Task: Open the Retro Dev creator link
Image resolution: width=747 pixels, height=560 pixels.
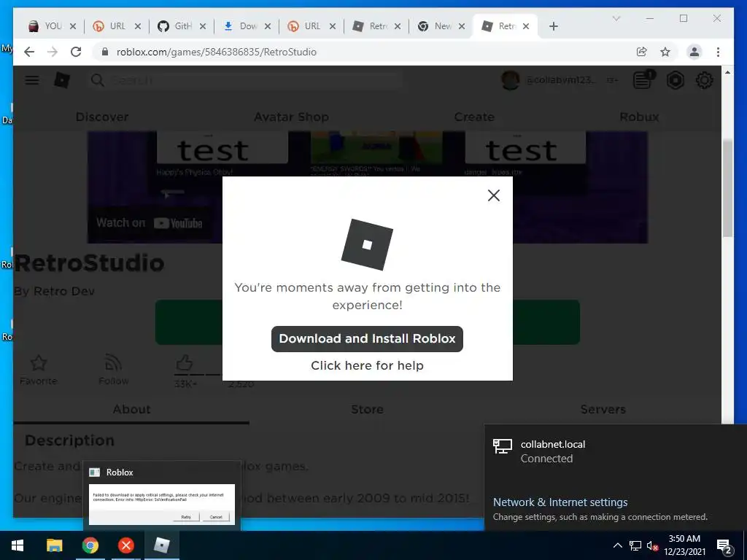Action: pos(64,291)
